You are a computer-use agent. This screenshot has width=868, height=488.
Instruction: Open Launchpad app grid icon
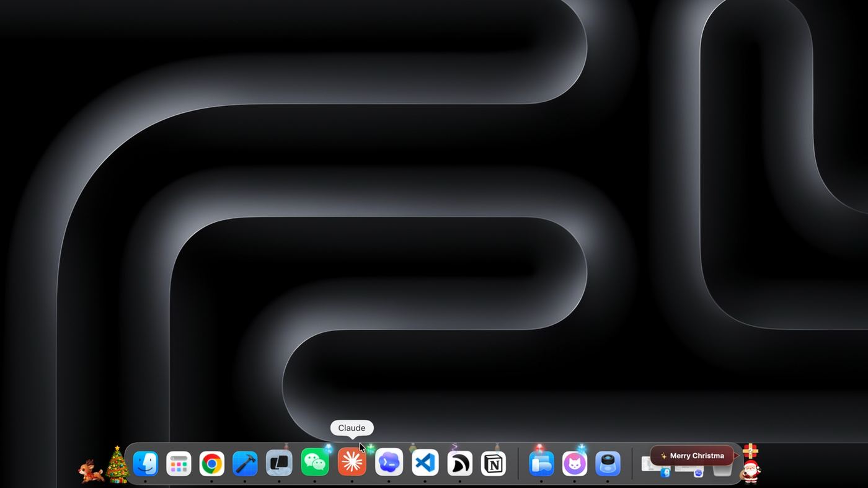(x=179, y=464)
